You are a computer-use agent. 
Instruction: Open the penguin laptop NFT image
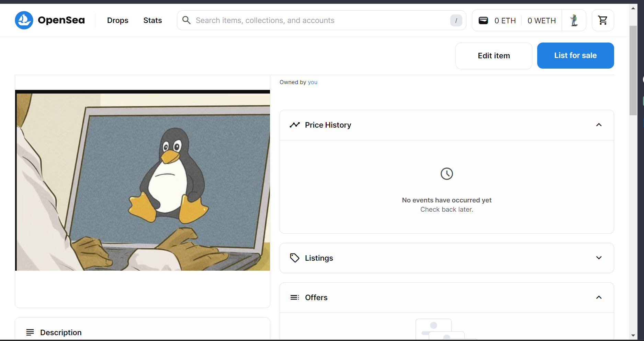coord(143,180)
